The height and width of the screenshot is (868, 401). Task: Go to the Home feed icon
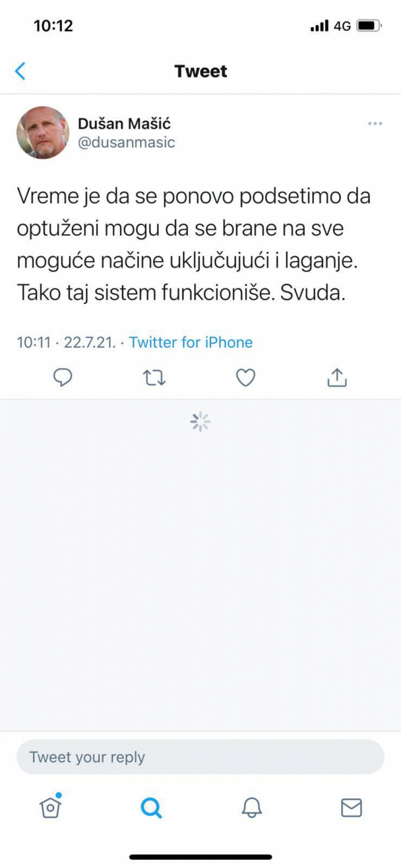click(50, 808)
